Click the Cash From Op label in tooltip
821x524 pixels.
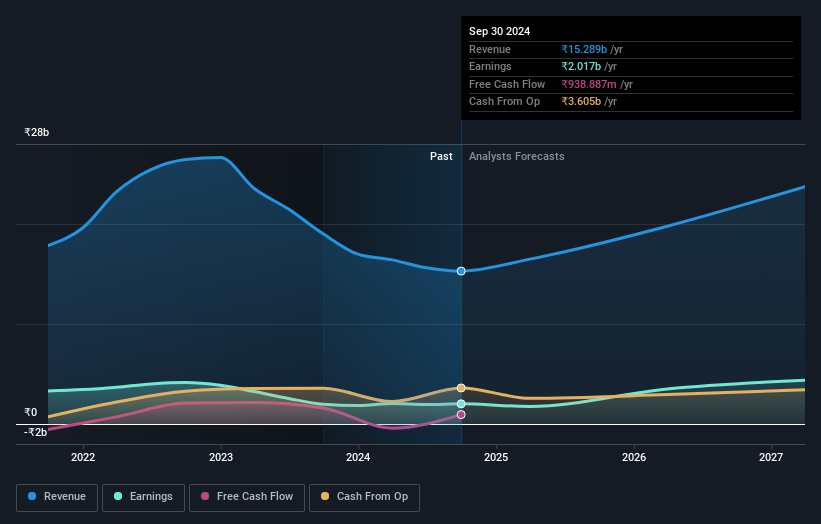(504, 102)
